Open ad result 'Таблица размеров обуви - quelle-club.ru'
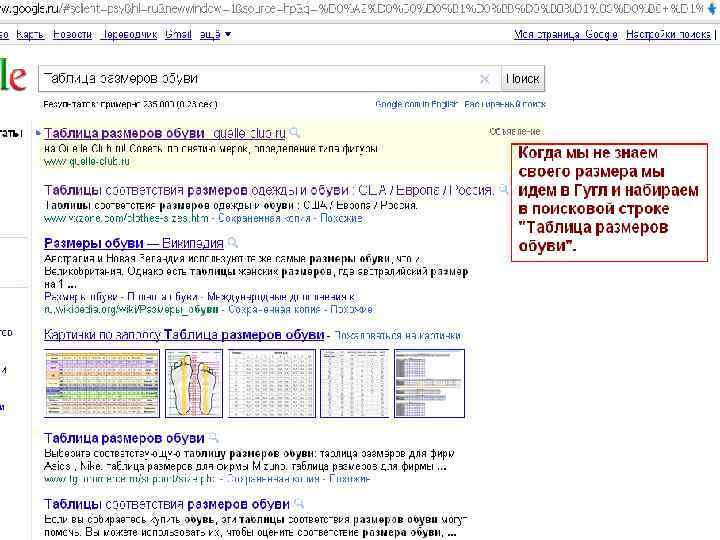Viewport: 720px width, 540px height. tap(165, 133)
